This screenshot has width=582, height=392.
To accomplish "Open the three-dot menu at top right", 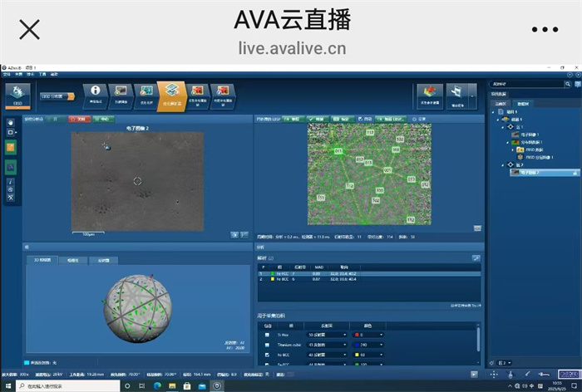I will (x=545, y=29).
